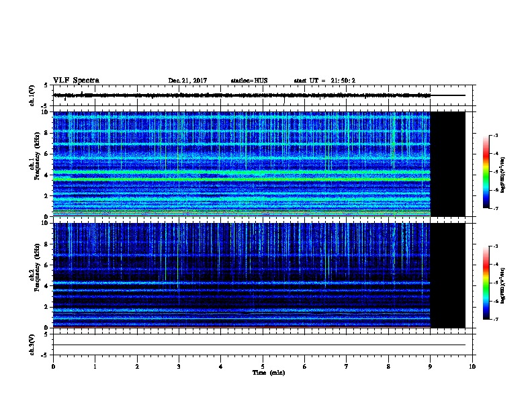This screenshot has height=411, width=532.
Task: Click the "8" time axis tick label
Action: [388, 367]
